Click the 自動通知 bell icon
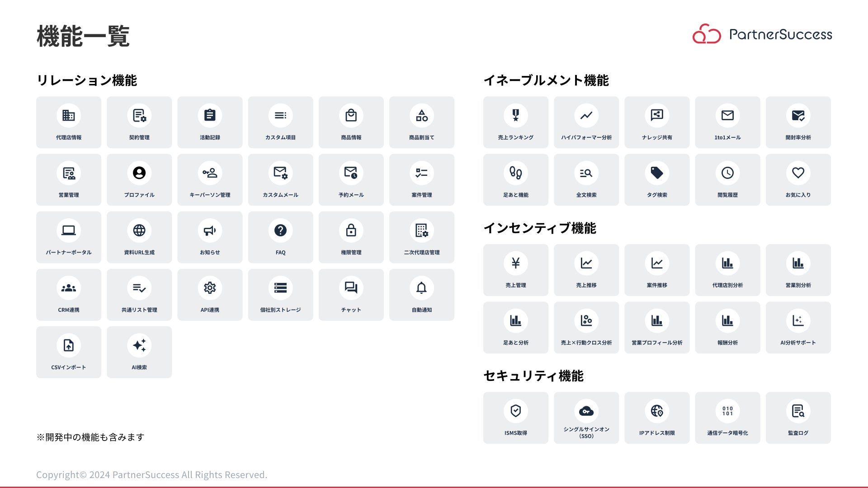The image size is (868, 488). (421, 288)
